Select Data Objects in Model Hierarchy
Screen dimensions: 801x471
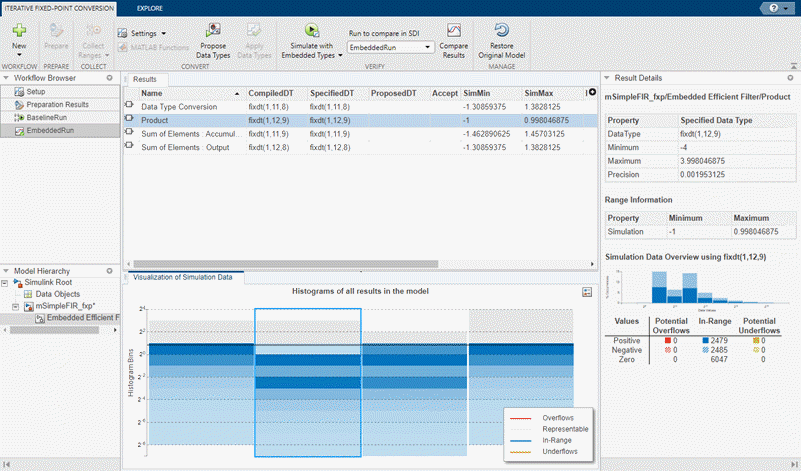[x=58, y=294]
